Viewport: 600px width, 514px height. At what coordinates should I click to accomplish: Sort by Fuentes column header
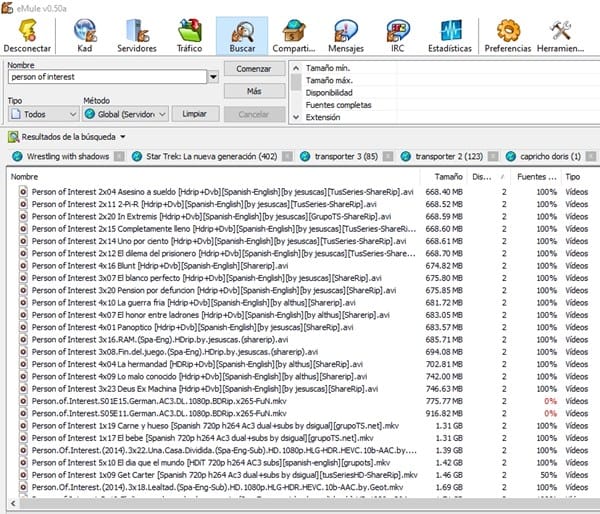tap(537, 176)
